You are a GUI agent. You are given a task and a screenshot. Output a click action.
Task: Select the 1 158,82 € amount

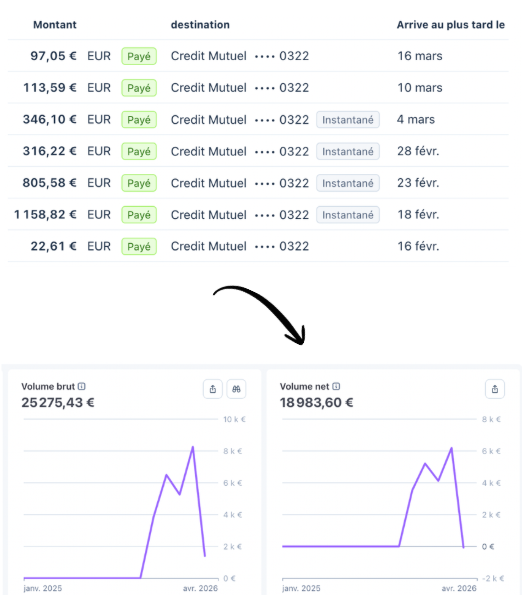coord(45,215)
